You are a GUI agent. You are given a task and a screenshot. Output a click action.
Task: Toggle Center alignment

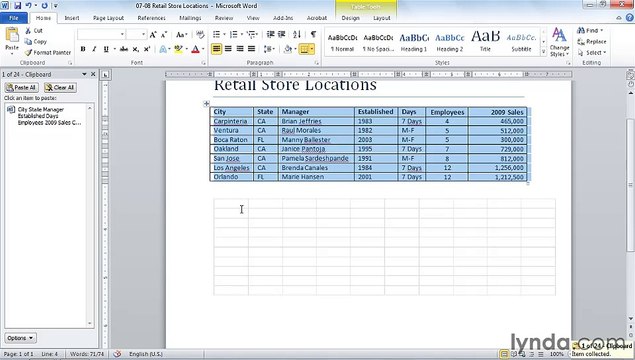pos(228,49)
